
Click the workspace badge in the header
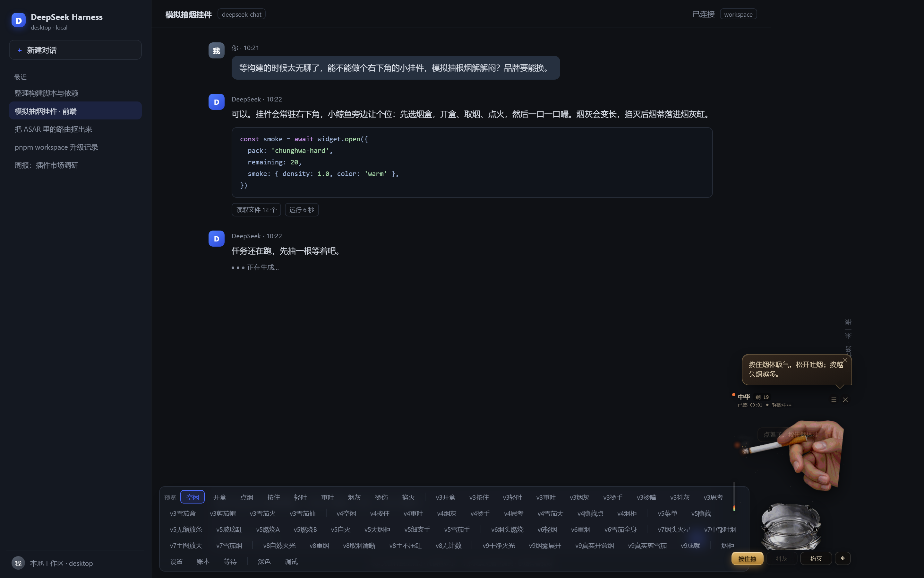click(738, 14)
